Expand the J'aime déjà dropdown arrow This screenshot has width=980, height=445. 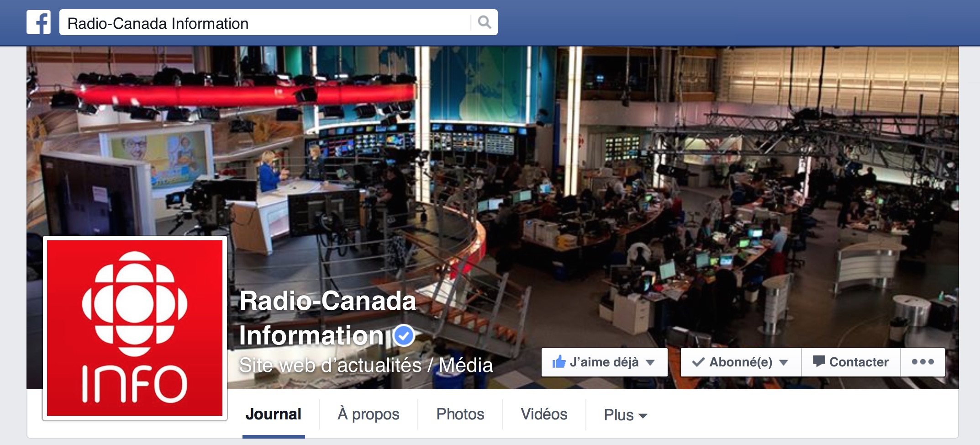click(650, 363)
